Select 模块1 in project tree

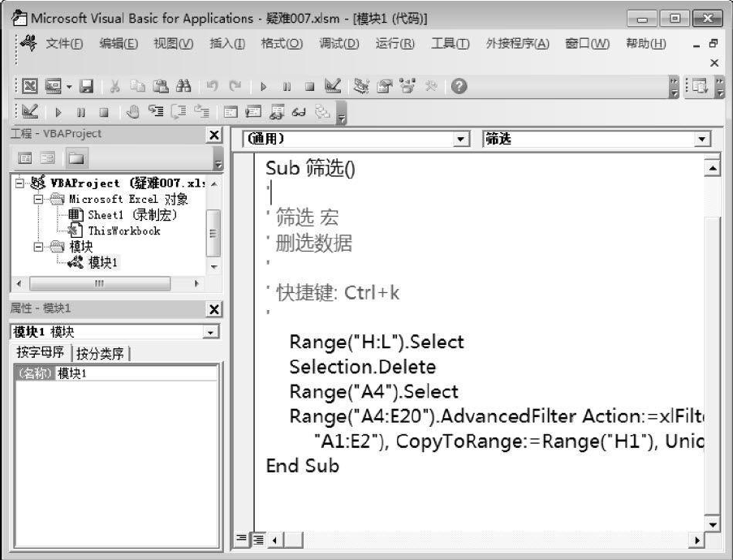(103, 263)
